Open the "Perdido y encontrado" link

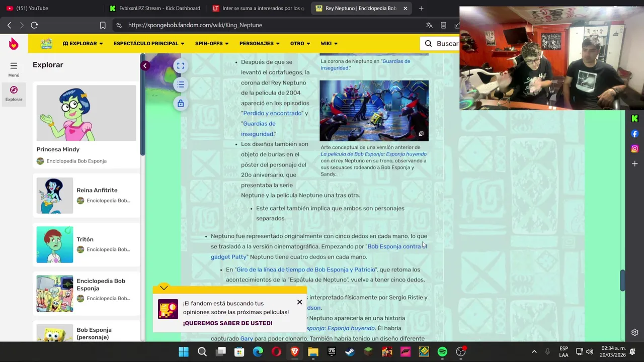tap(272, 113)
